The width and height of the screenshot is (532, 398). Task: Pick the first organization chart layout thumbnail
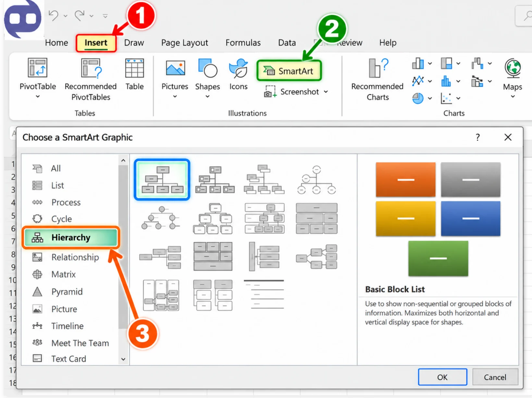click(162, 179)
